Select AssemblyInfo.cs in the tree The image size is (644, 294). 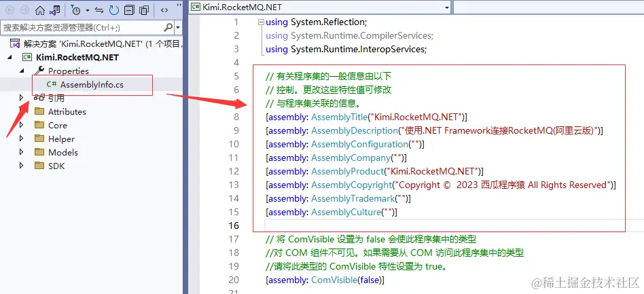(92, 85)
